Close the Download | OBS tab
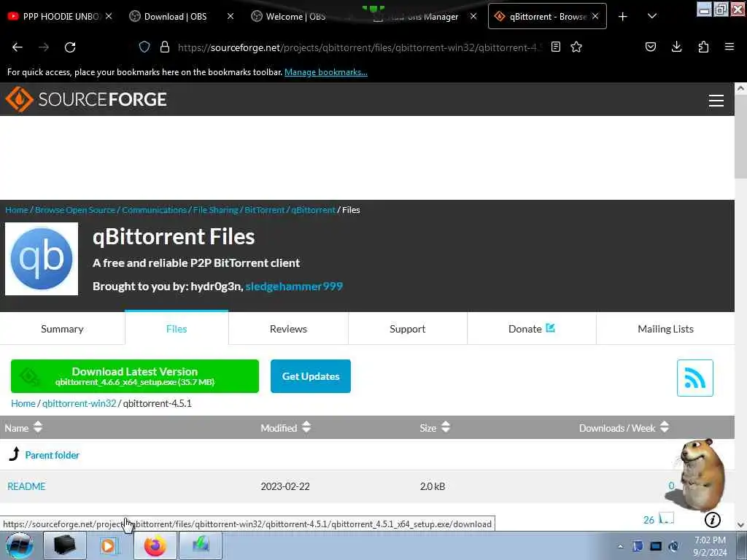Viewport: 747px width, 560px height. [x=231, y=16]
